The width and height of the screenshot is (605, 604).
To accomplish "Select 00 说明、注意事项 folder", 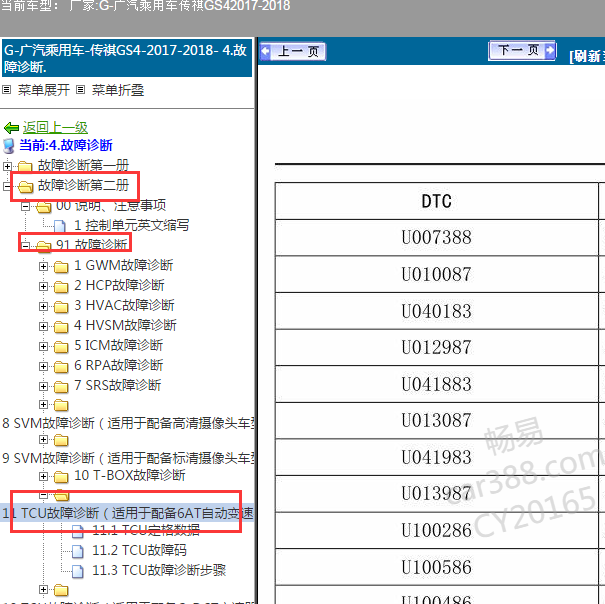I will pyautogui.click(x=111, y=205).
